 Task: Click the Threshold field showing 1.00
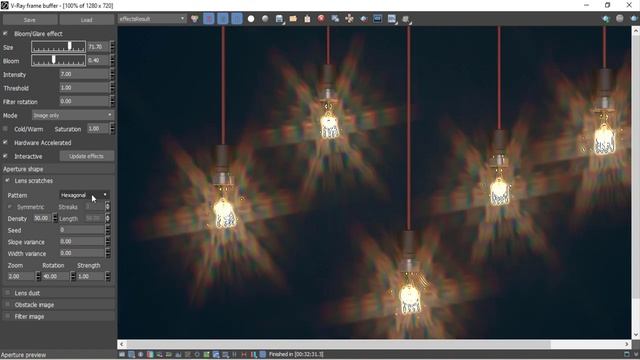(x=84, y=88)
